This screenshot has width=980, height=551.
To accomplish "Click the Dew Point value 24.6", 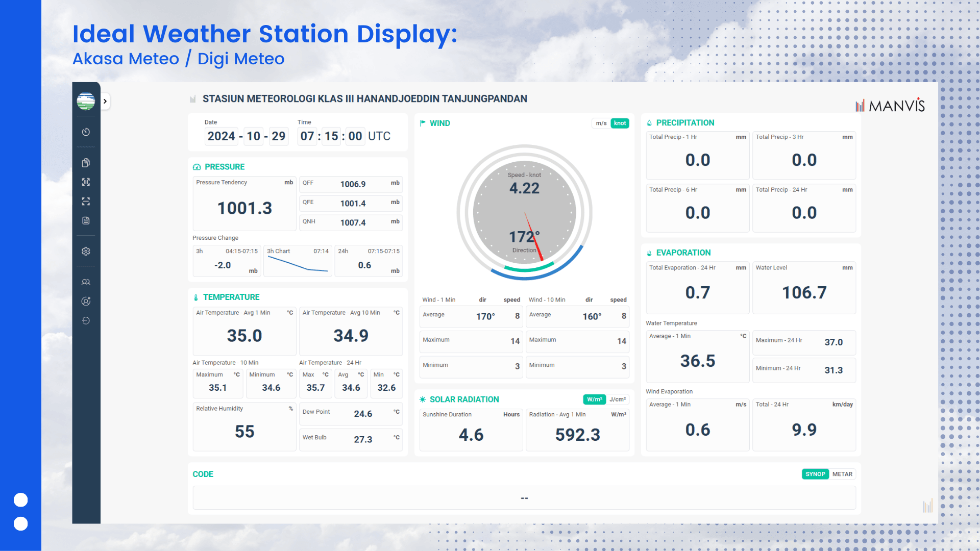I will tap(363, 414).
